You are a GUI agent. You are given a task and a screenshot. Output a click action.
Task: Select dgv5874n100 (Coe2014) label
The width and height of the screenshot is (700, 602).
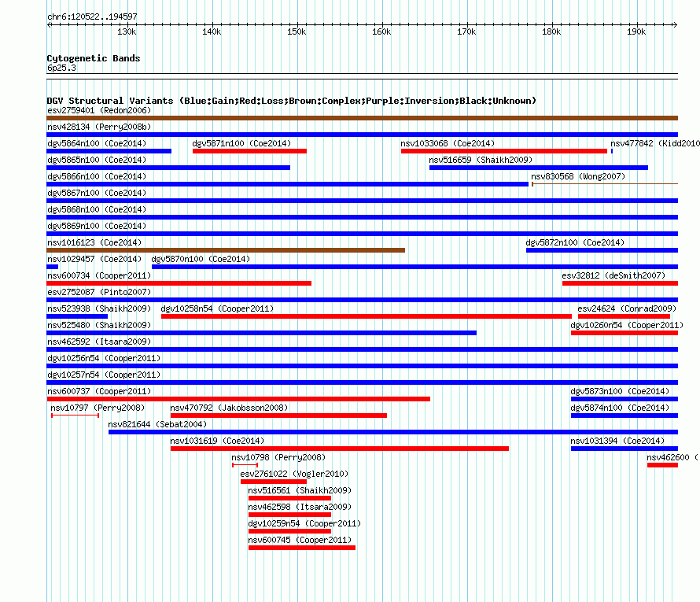click(x=620, y=408)
